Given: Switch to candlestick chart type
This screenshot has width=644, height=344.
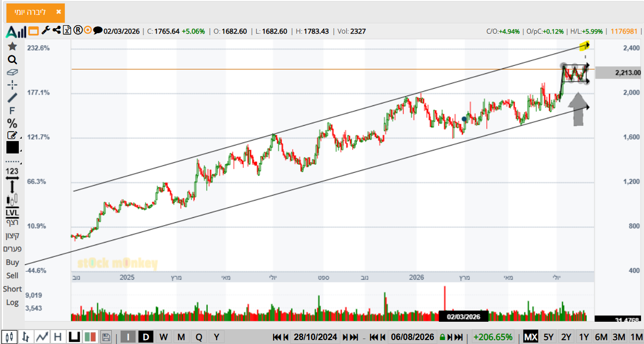Looking at the screenshot, I should coord(9,337).
